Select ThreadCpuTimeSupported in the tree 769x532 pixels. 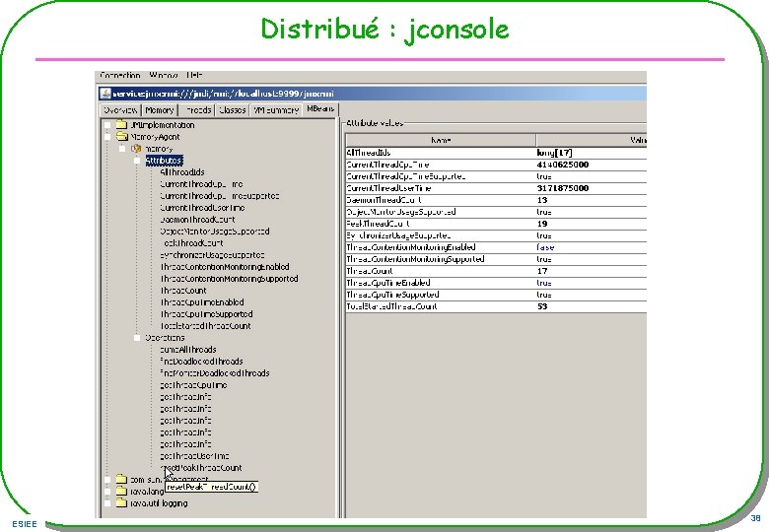point(206,313)
